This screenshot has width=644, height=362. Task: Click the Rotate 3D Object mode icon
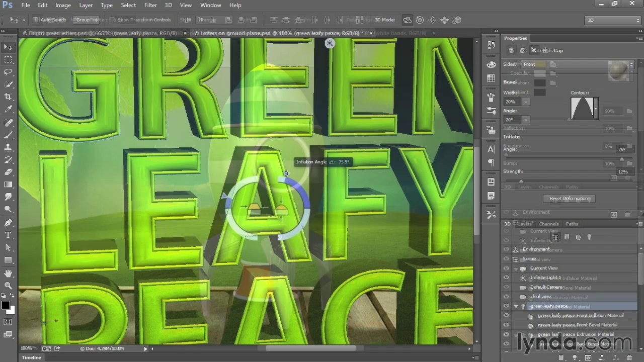click(x=408, y=20)
